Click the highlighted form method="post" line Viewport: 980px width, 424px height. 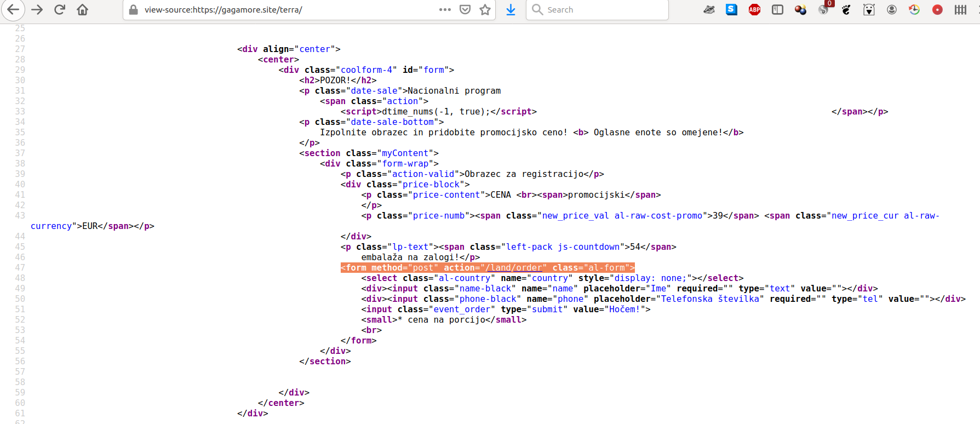click(x=488, y=268)
